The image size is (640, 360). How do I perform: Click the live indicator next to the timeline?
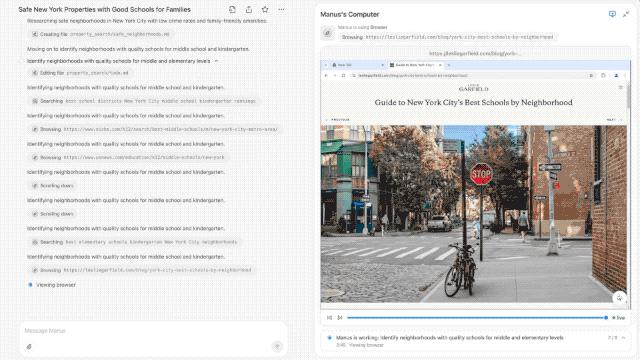[x=619, y=318]
